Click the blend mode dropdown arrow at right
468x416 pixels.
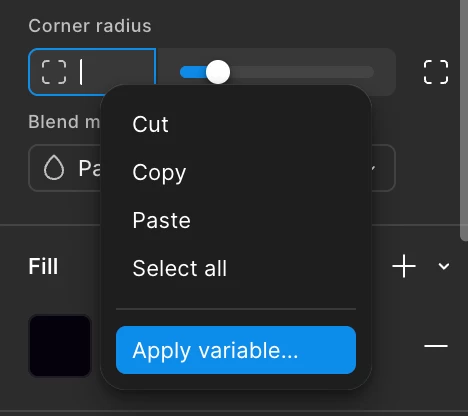point(374,168)
